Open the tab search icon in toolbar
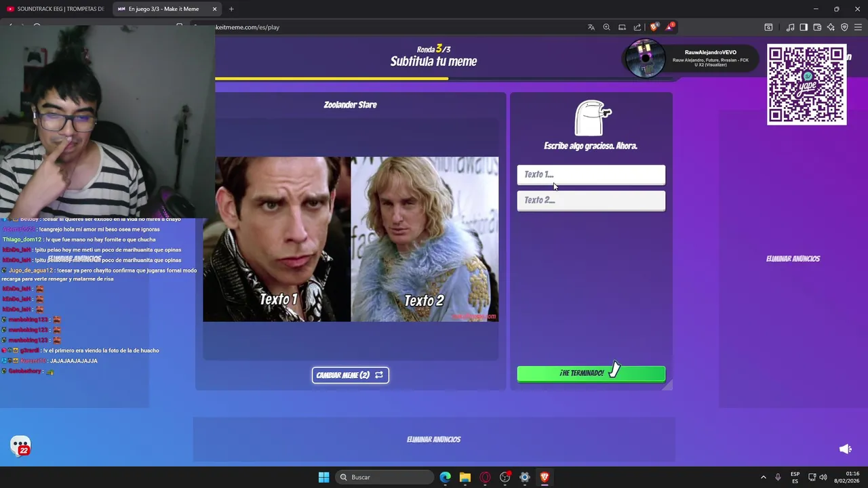The width and height of the screenshot is (868, 488). click(768, 27)
